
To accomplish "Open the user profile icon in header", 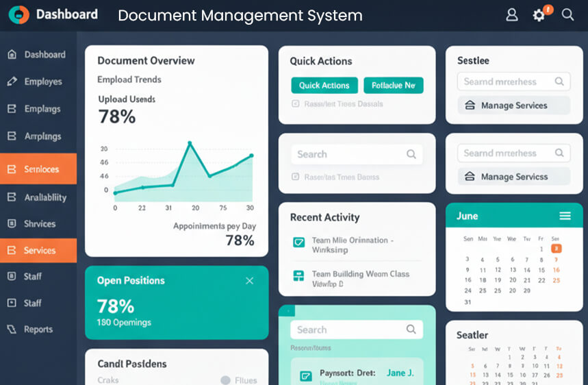I will (511, 14).
